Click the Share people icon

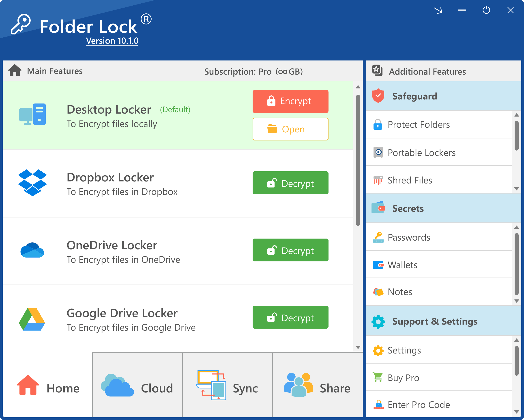point(299,385)
